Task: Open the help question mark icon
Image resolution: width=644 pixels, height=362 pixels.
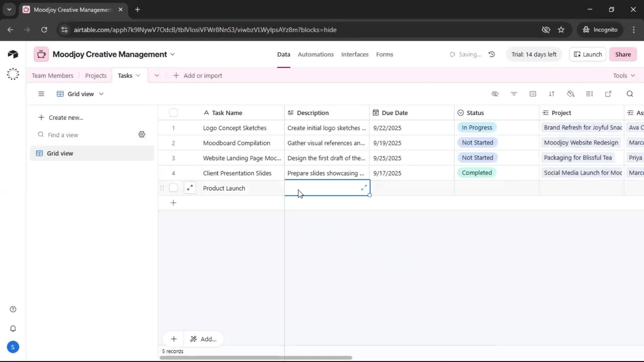Action: (x=13, y=309)
